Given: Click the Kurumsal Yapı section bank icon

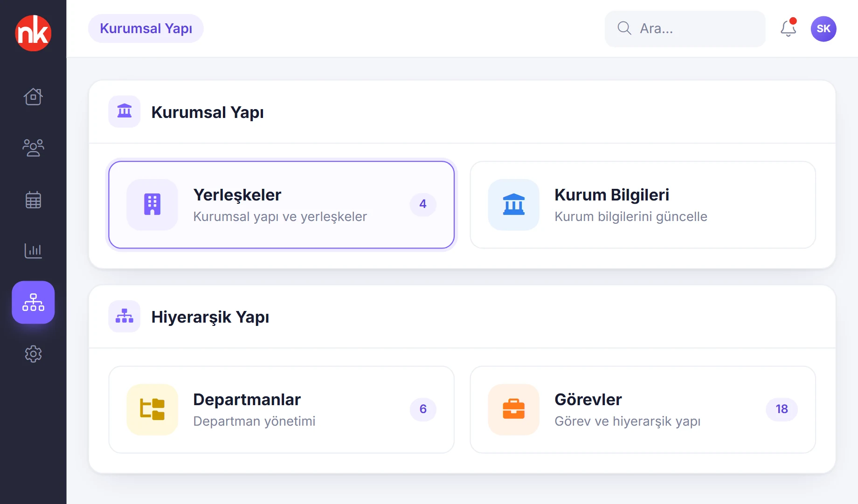Looking at the screenshot, I should (125, 111).
